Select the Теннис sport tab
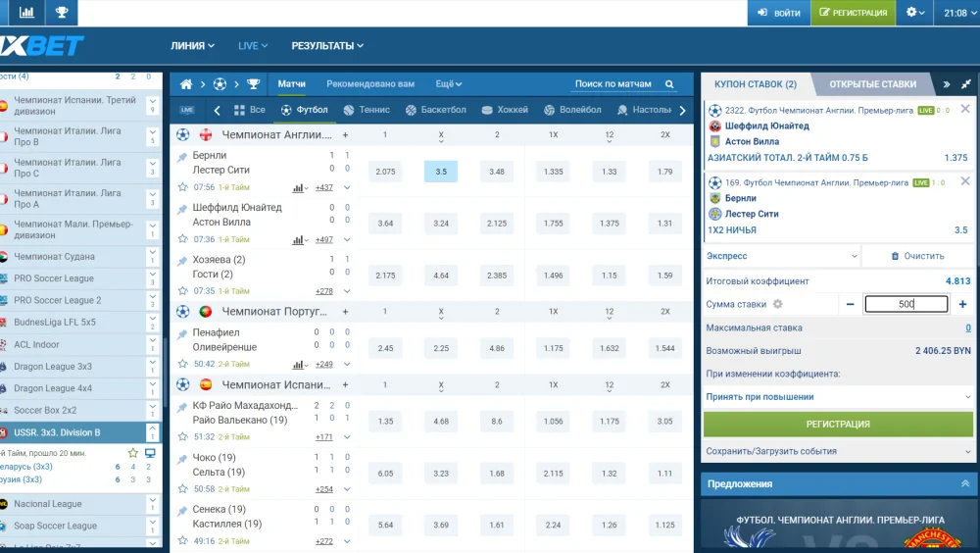Viewport: 980px width, 553px height. (366, 110)
